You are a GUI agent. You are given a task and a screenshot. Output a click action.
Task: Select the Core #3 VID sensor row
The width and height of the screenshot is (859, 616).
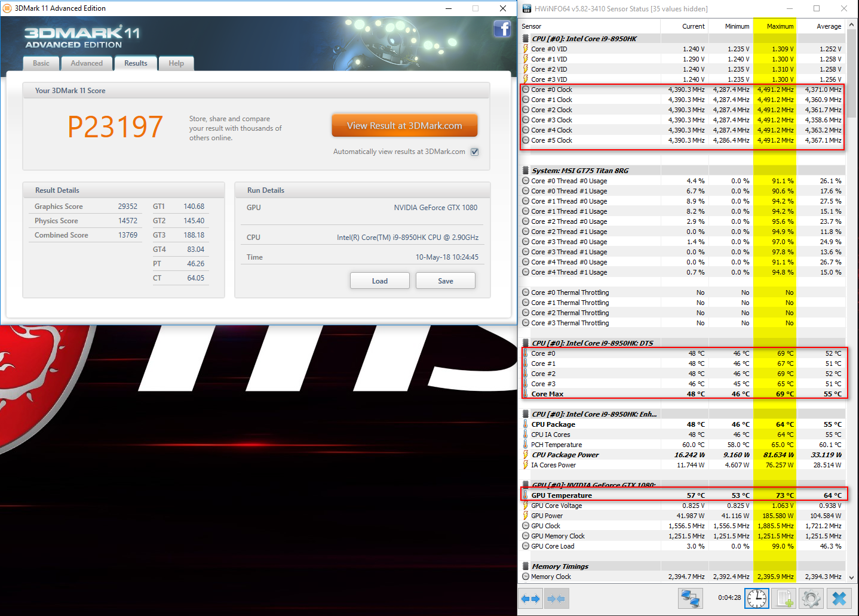pos(682,79)
